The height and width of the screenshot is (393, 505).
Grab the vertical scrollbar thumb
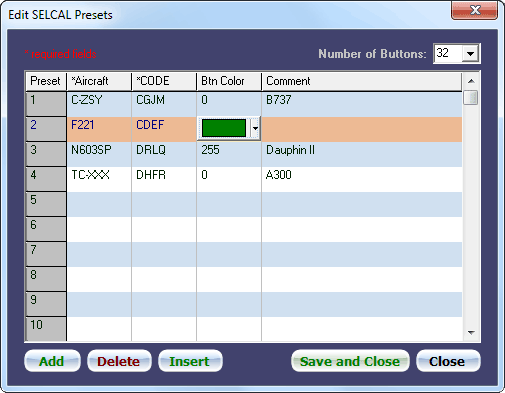pos(471,98)
